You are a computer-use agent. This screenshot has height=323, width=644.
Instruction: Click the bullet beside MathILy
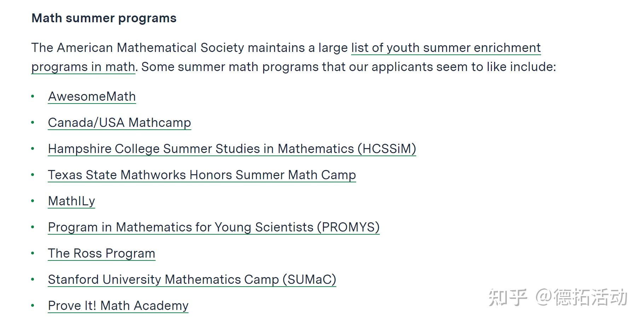pyautogui.click(x=33, y=201)
